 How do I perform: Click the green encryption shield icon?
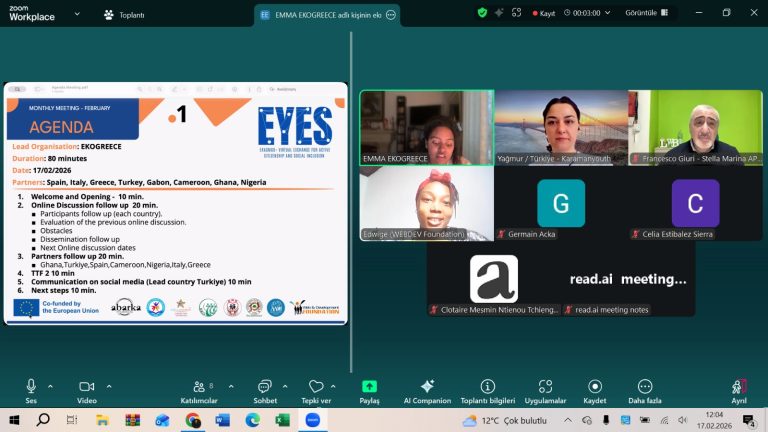point(482,13)
